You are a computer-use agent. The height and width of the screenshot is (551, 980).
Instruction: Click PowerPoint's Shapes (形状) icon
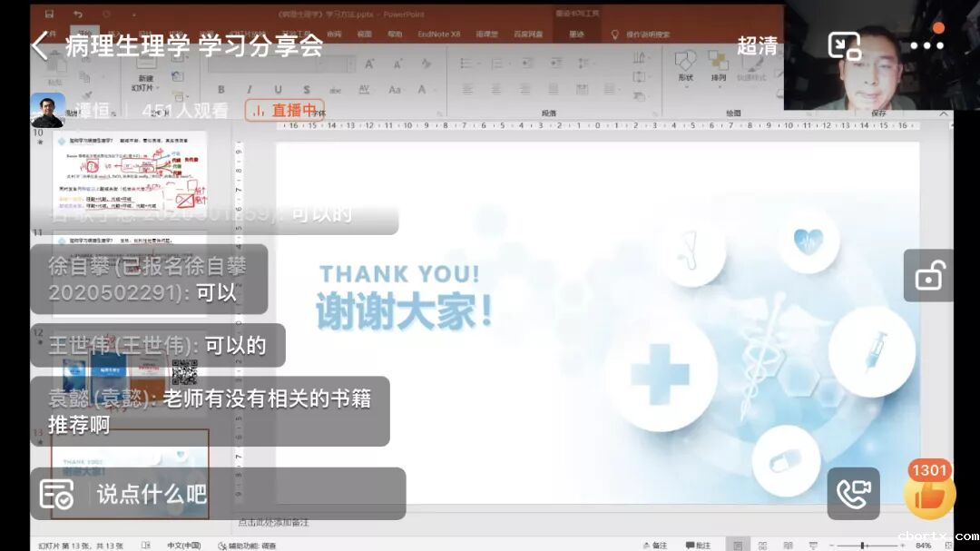[685, 65]
